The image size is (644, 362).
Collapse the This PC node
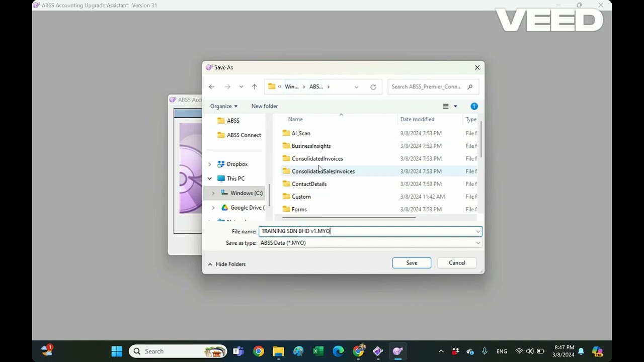210,178
